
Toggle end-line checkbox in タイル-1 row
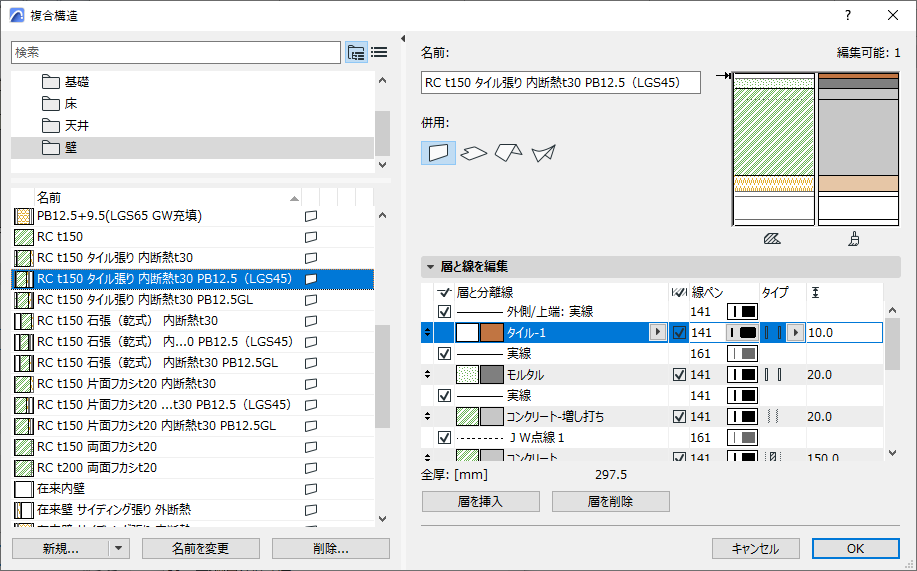coord(679,333)
